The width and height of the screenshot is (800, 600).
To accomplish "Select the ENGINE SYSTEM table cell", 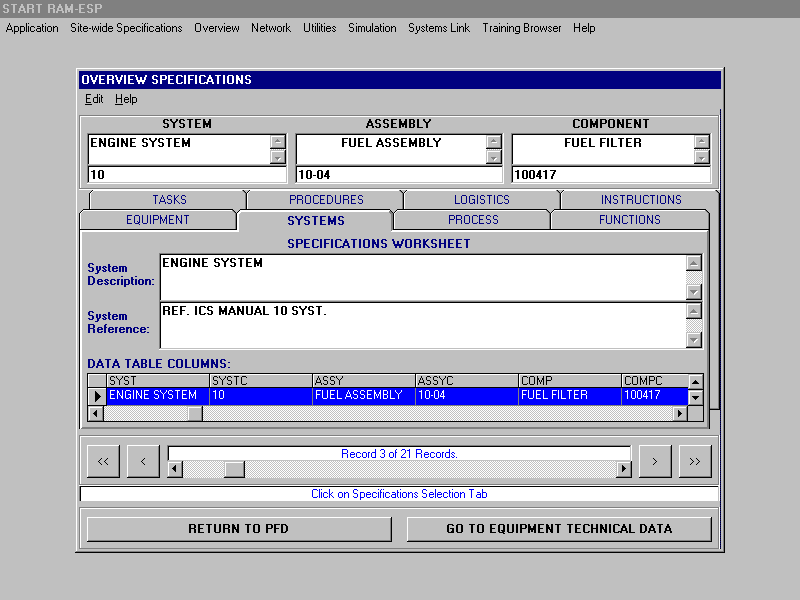I will 158,395.
